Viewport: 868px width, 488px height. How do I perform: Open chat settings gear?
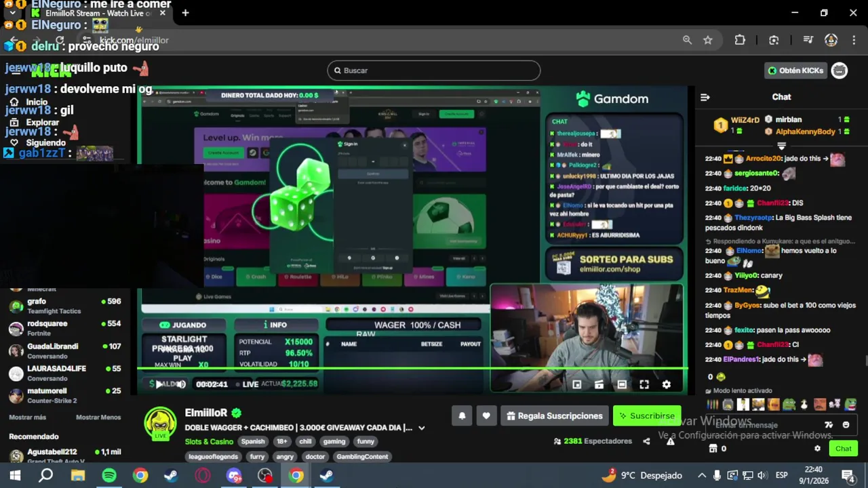click(817, 449)
